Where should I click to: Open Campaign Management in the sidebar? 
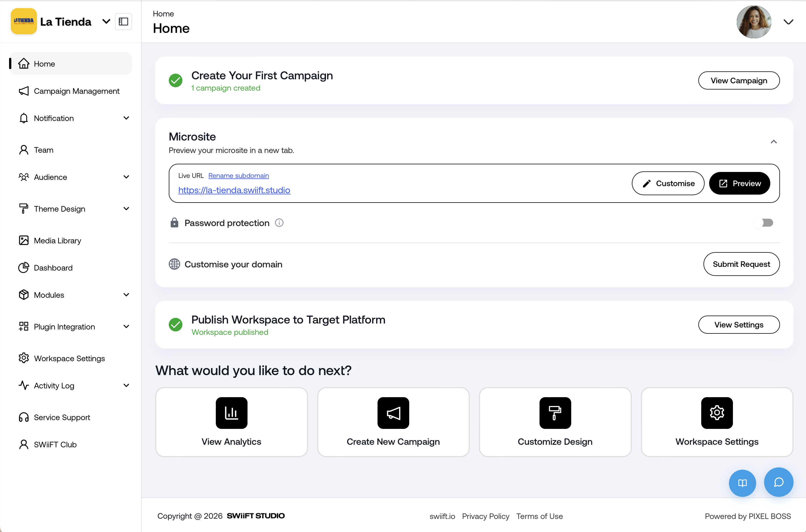click(x=70, y=91)
